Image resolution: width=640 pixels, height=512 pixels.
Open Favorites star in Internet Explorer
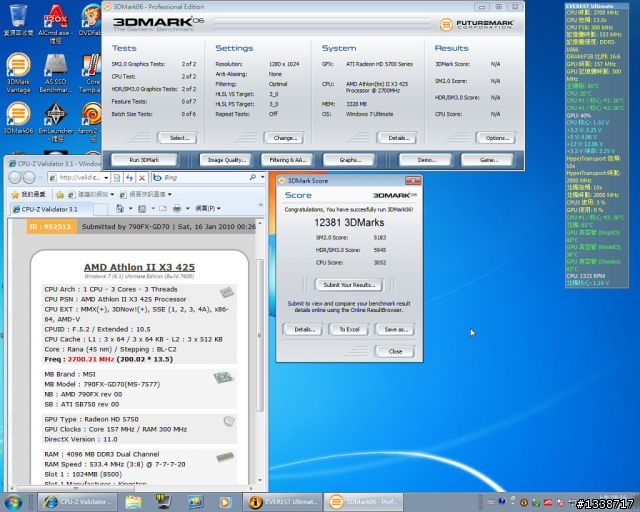(x=15, y=194)
